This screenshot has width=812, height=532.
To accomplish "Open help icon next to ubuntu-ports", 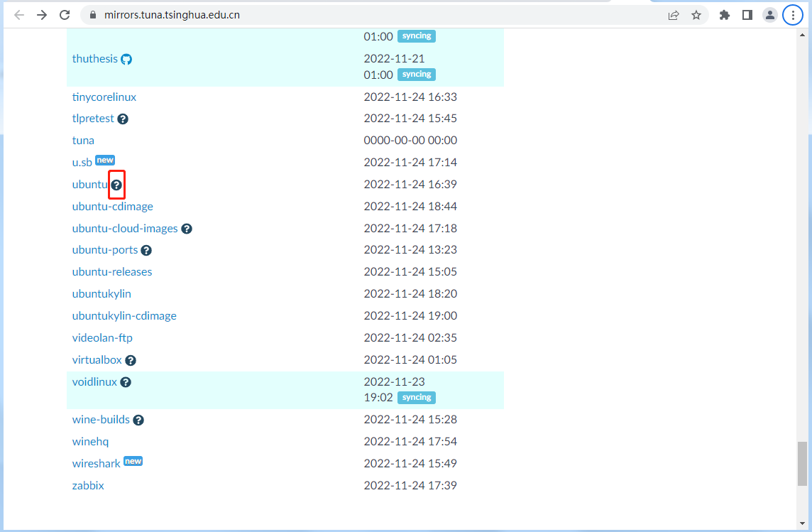I will click(x=146, y=250).
